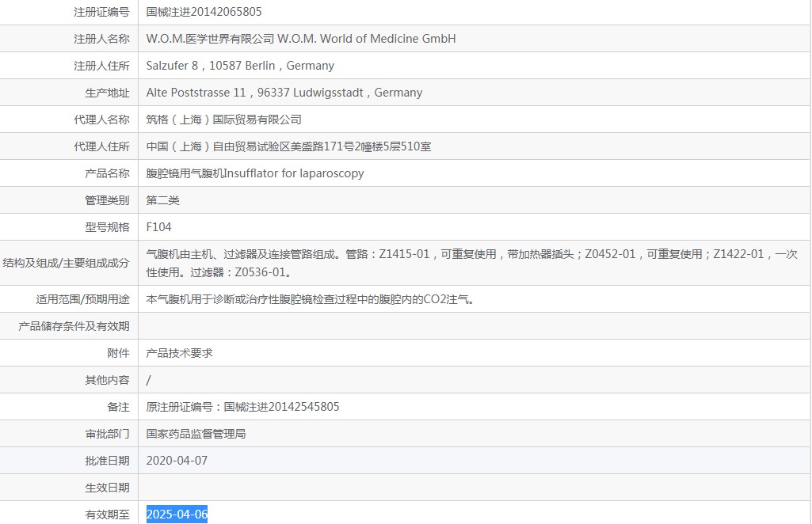Select the 批准日期 label

point(107,461)
